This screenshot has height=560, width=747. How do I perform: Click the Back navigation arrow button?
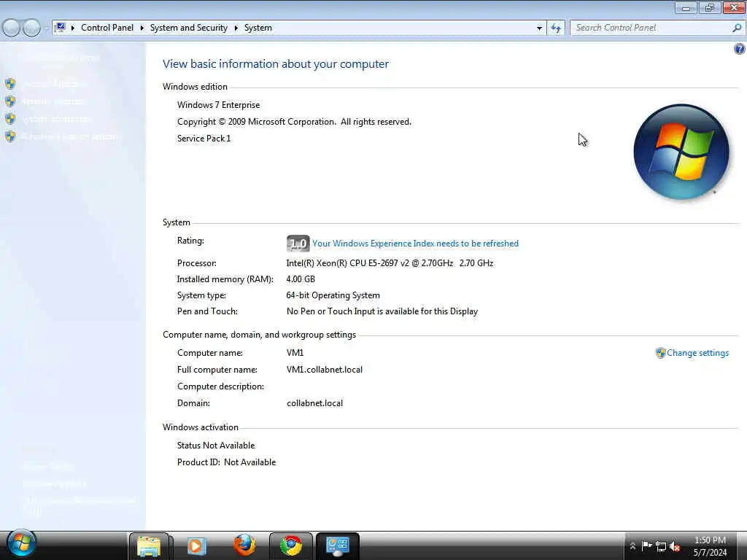pos(12,28)
